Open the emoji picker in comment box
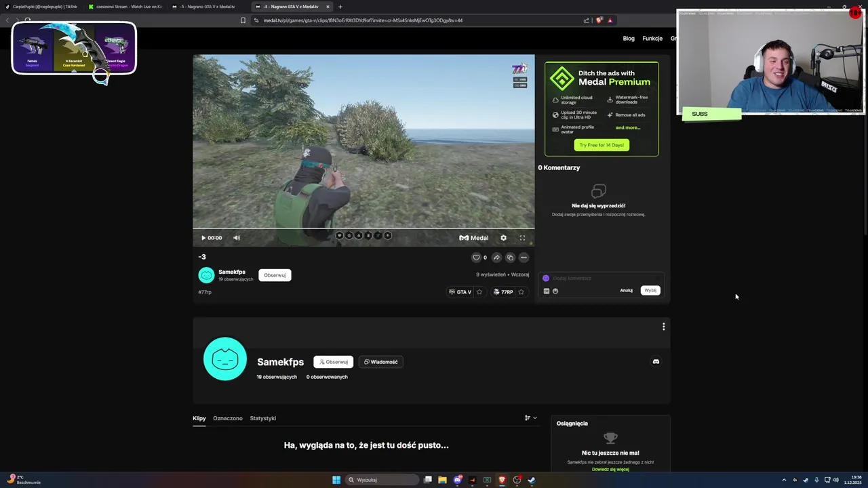This screenshot has width=868, height=488. tap(555, 291)
